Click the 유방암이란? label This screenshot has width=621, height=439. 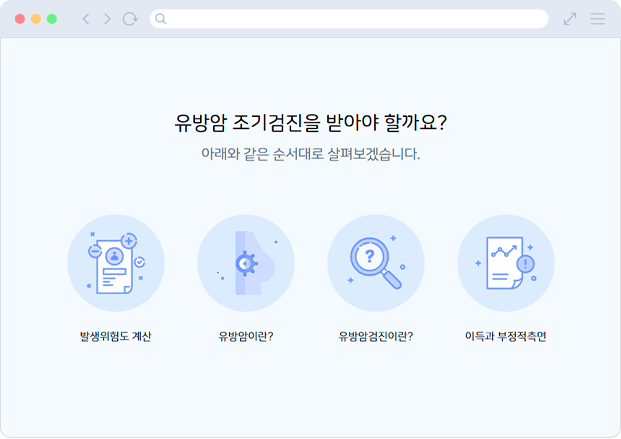246,336
